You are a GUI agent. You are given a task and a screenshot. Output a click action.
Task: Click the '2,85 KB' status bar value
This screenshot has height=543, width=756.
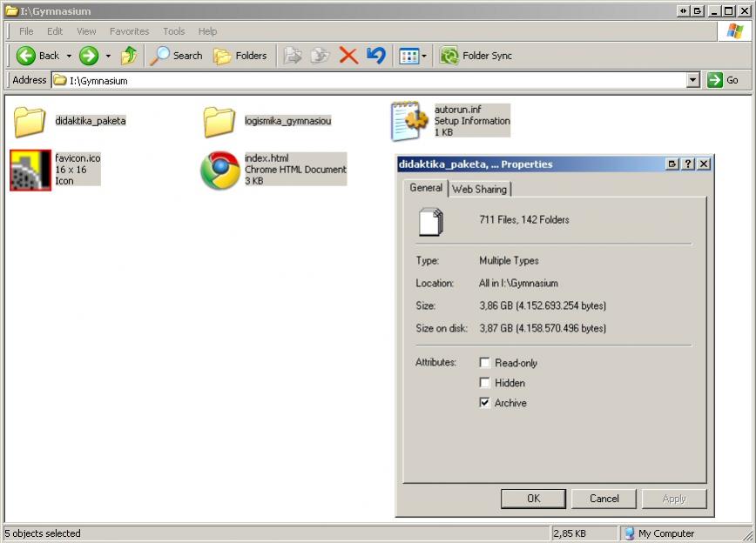point(570,533)
